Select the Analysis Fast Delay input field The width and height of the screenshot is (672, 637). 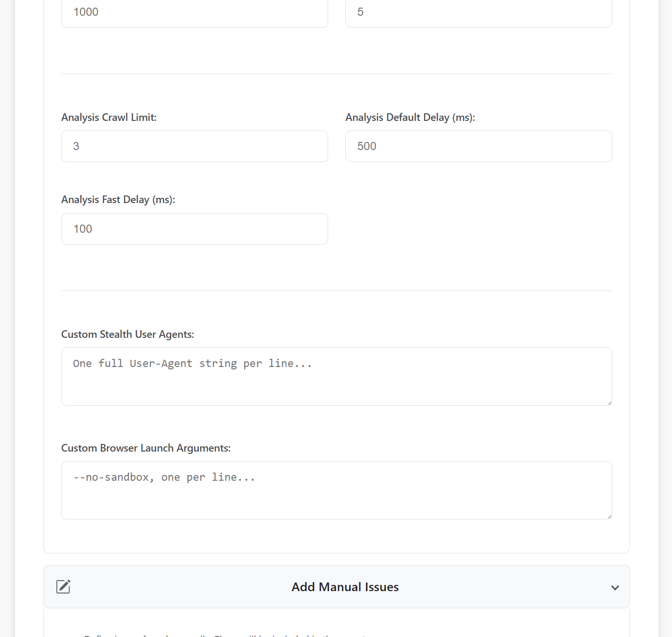tap(194, 229)
